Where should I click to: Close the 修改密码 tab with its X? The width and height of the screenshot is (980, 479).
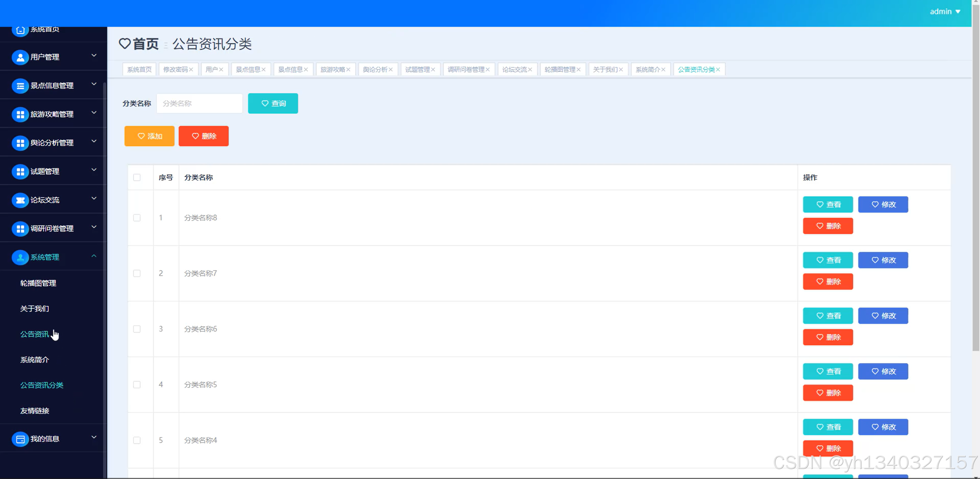(191, 69)
